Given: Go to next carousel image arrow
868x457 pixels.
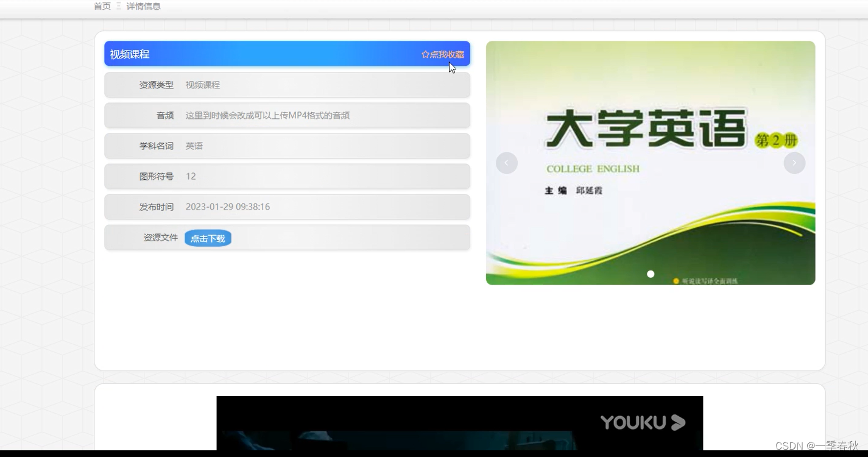Looking at the screenshot, I should pos(794,163).
